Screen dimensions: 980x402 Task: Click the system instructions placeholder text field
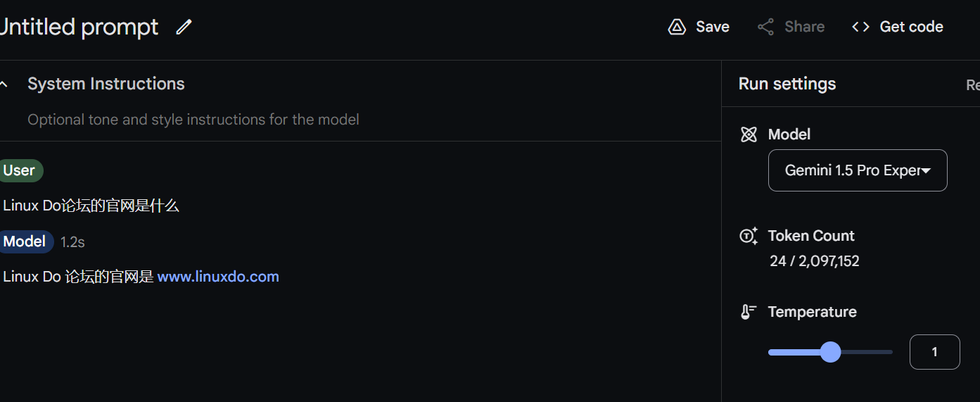click(193, 120)
